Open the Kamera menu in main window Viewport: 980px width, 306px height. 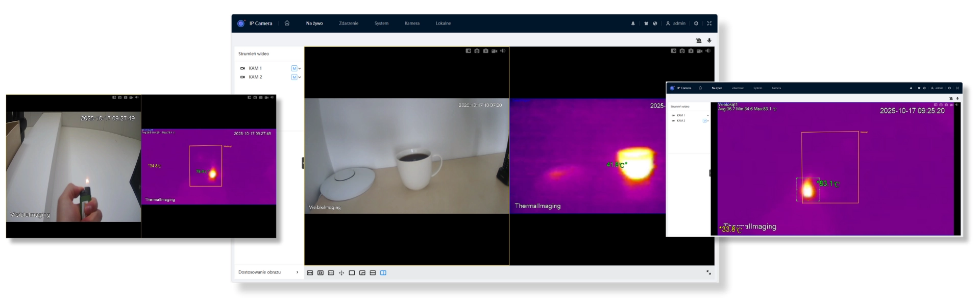[x=412, y=23]
